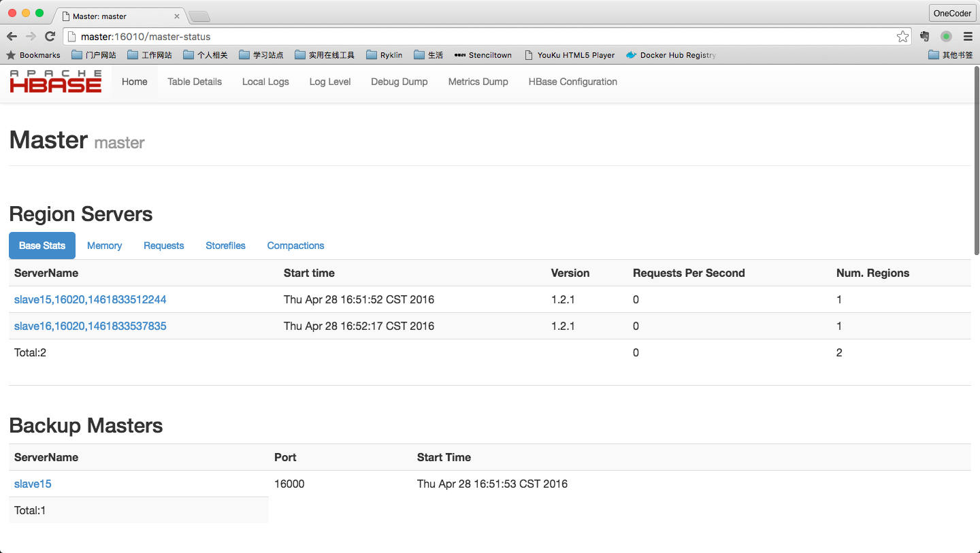Click the browser back arrow
The height and width of the screenshot is (553, 980).
click(x=12, y=37)
